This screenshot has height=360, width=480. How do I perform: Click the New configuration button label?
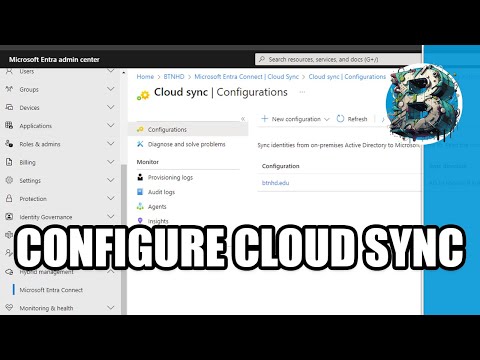(296, 119)
